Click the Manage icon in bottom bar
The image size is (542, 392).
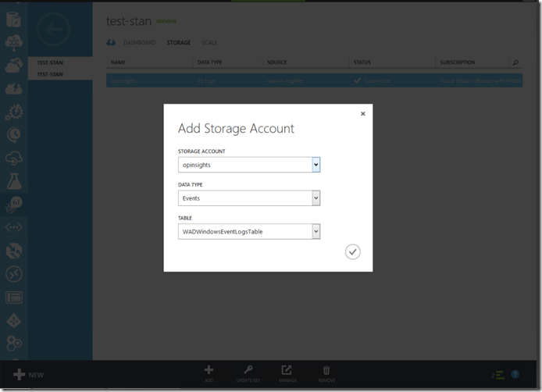287,372
